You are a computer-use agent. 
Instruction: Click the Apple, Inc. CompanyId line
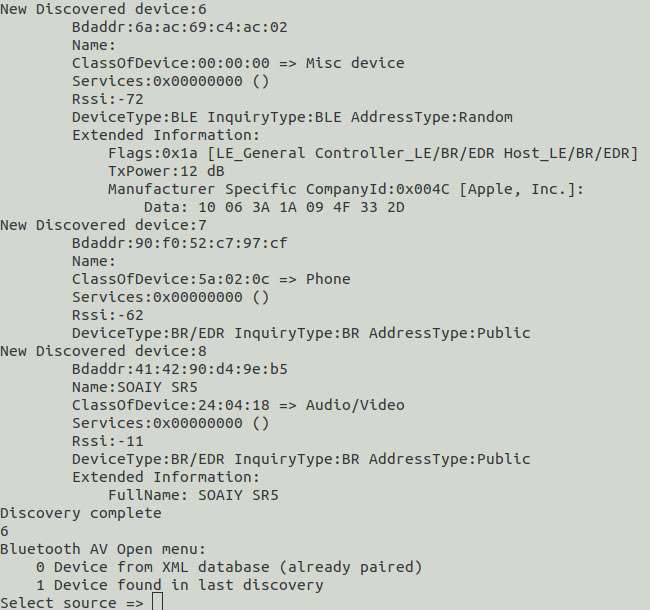click(x=346, y=189)
